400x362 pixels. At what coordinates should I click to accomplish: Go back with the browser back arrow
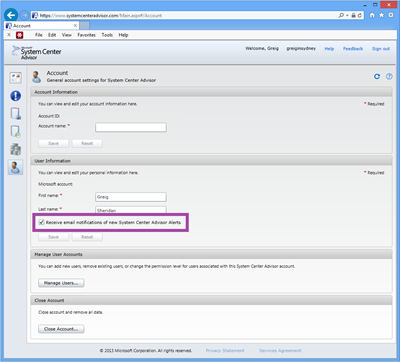tap(11, 15)
